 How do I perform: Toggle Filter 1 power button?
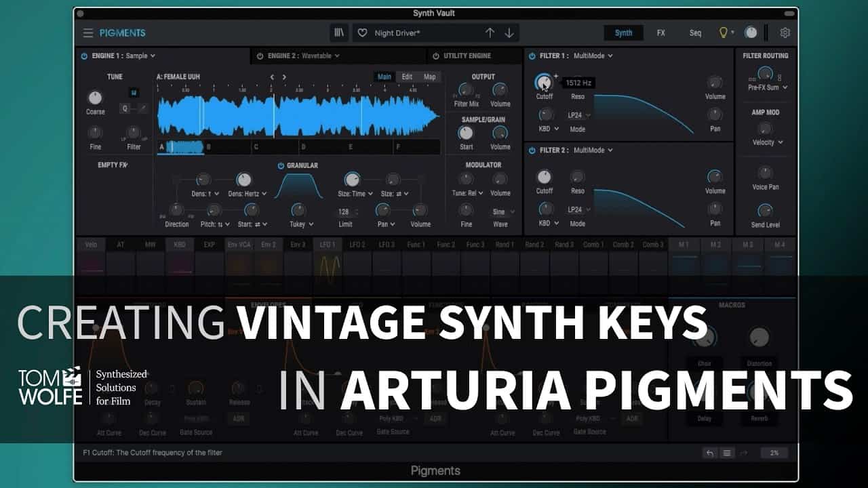(x=532, y=56)
